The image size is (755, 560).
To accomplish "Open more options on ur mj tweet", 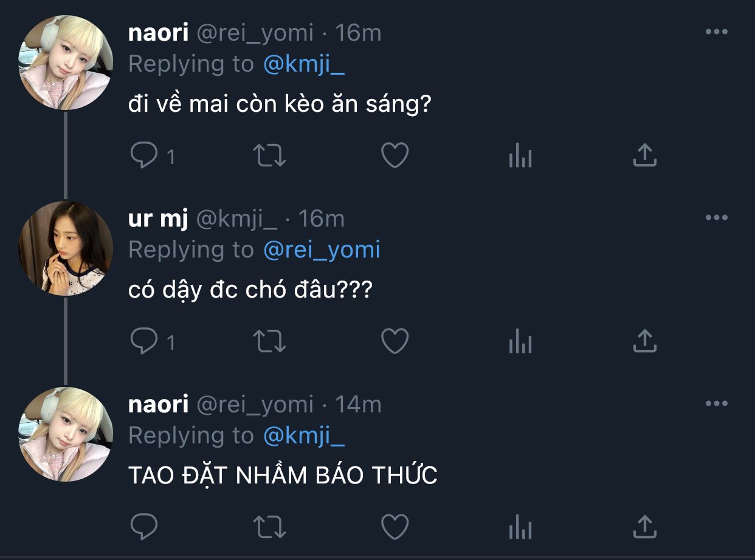I will [x=717, y=217].
